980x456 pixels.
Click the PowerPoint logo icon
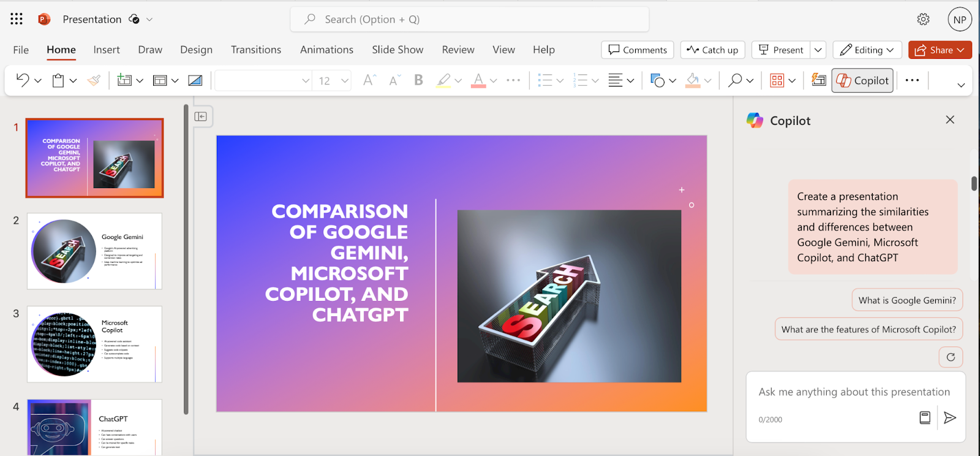[44, 19]
